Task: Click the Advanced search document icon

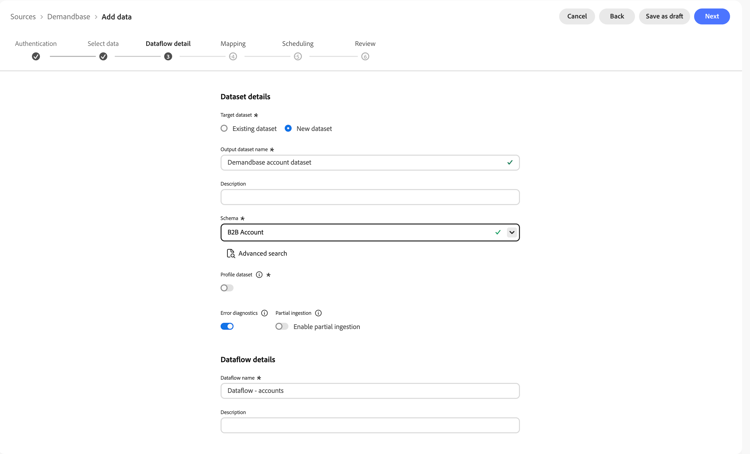Action: (x=231, y=254)
